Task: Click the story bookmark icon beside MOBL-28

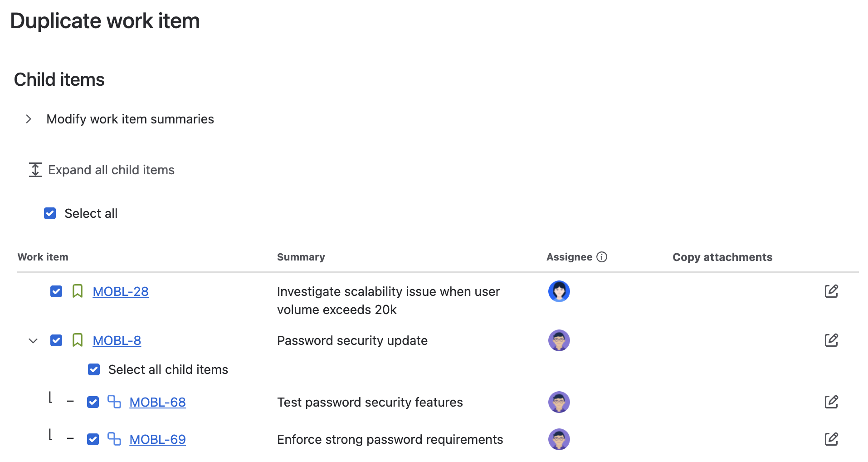Action: tap(78, 291)
